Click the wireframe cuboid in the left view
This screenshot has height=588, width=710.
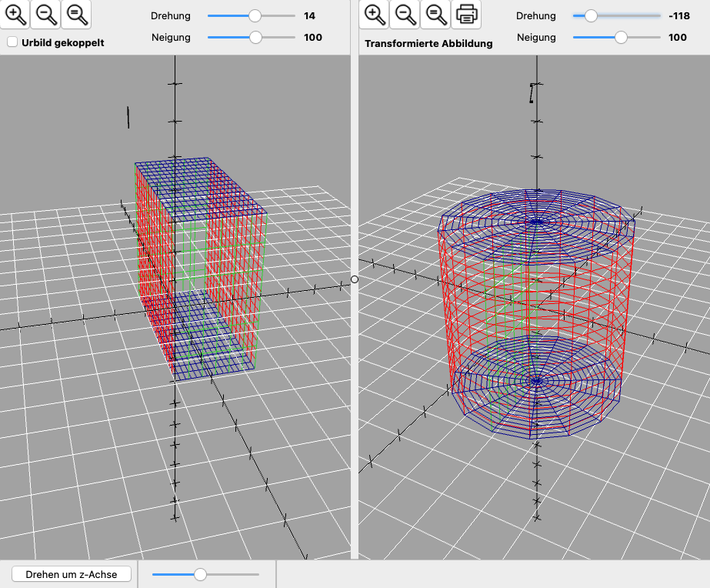(200, 269)
